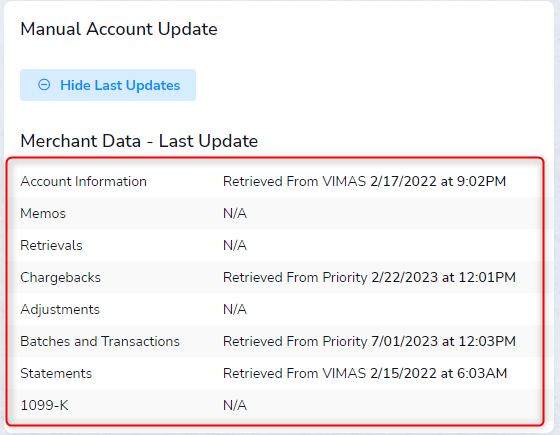Select the Memos row label
Screen dimensions: 560x435
point(43,214)
